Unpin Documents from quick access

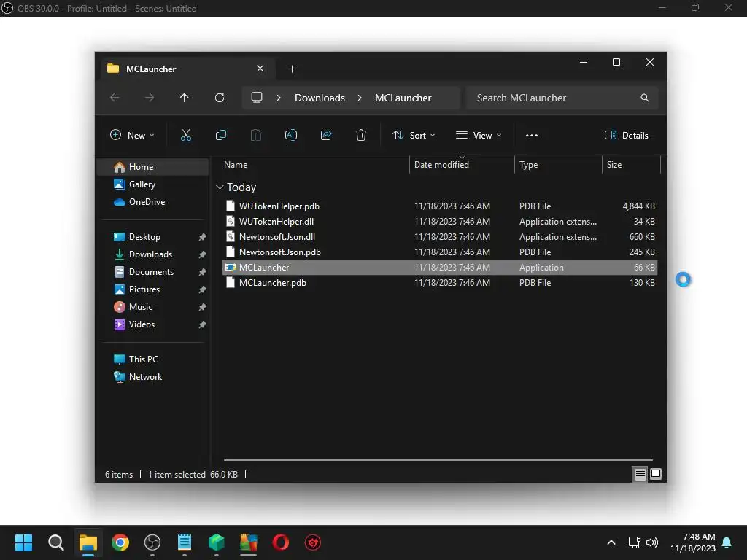[x=203, y=272]
